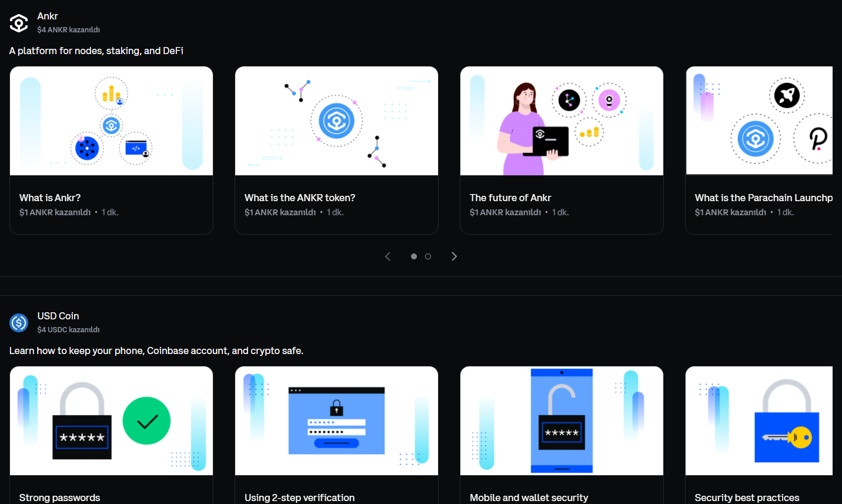Open 'Using 2-step verification' thumbnail
Screen dimensions: 842x504
336,420
